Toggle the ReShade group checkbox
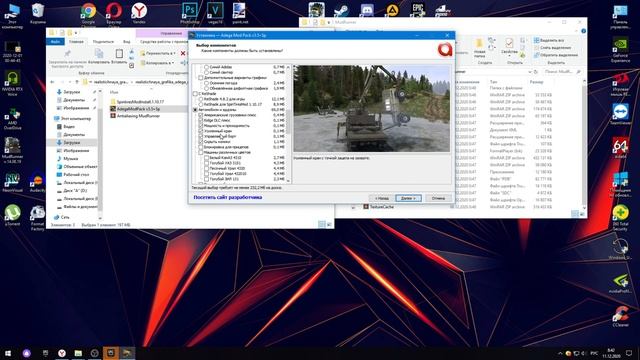 (x=195, y=93)
